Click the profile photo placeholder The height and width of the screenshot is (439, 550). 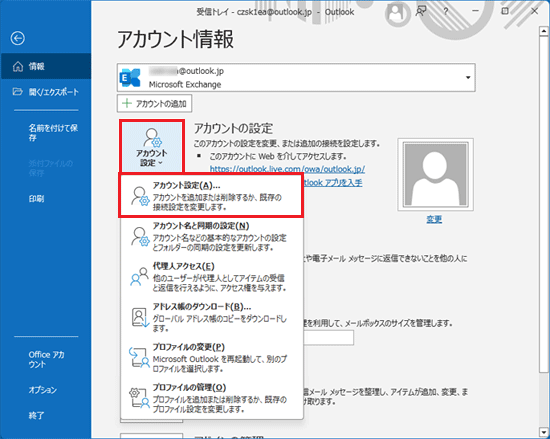435,175
